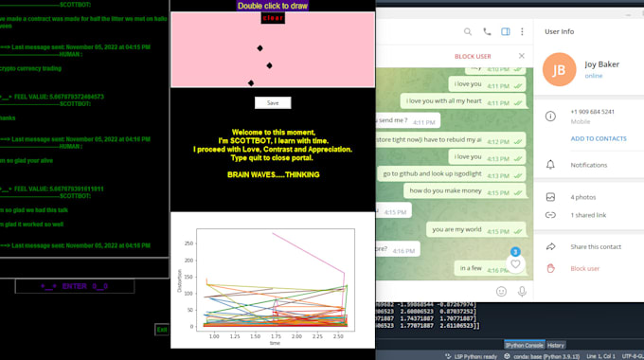Image resolution: width=644 pixels, height=360 pixels.
Task: Click the SCOTTBOT message input field
Action: [84, 268]
